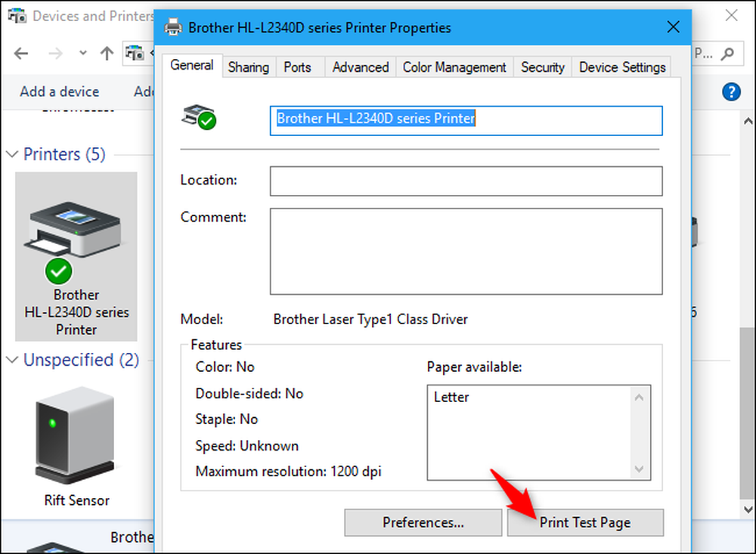The width and height of the screenshot is (756, 554).
Task: Click the Paper available list up arrow
Action: click(x=640, y=398)
